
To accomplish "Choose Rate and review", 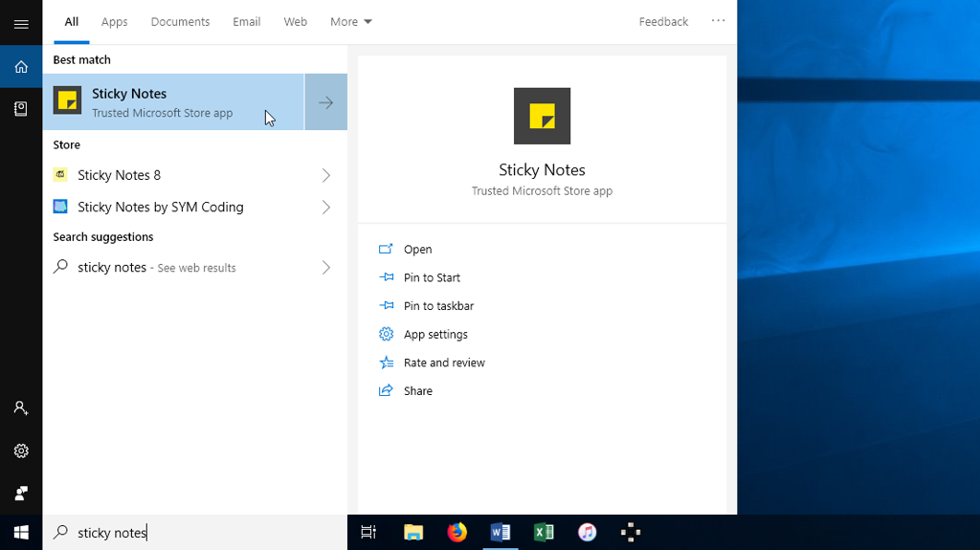I will tap(432, 363).
